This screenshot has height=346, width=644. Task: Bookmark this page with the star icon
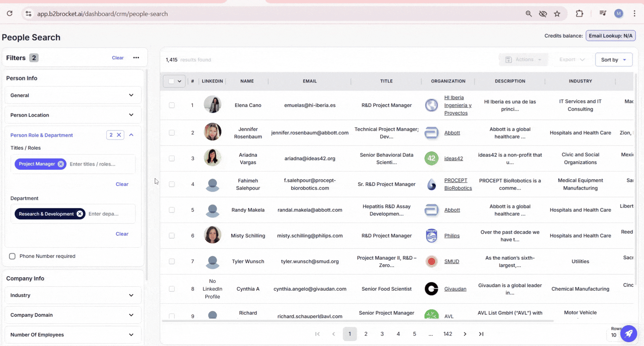coord(557,14)
